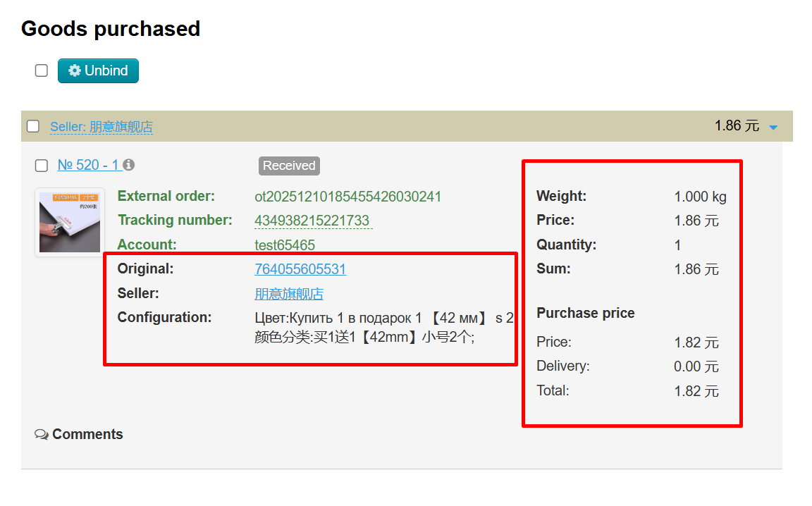Open order link № 520 - 1
Viewport: 812px width, 506px height.
pyautogui.click(x=89, y=165)
